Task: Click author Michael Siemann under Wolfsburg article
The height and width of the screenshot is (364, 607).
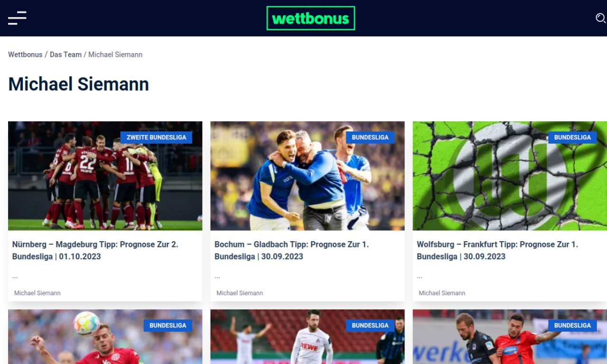Action: [442, 293]
